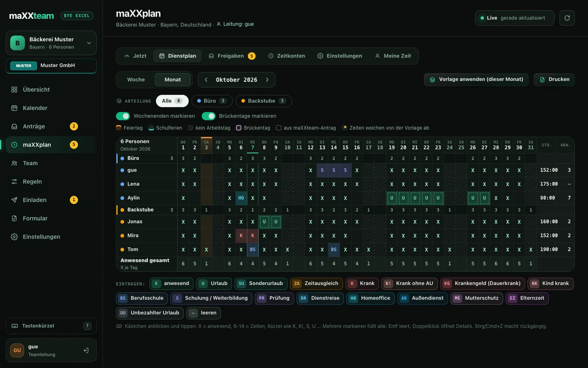The height and width of the screenshot is (368, 588).
Task: Expand the Bäckerei Muster location dropdown
Action: pyautogui.click(x=51, y=43)
